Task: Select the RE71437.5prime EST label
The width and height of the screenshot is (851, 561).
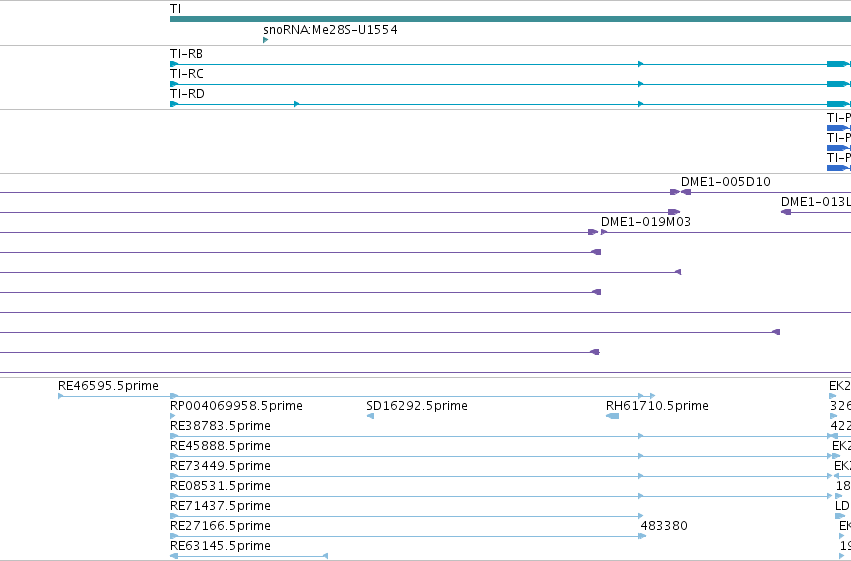Action: coord(220,506)
